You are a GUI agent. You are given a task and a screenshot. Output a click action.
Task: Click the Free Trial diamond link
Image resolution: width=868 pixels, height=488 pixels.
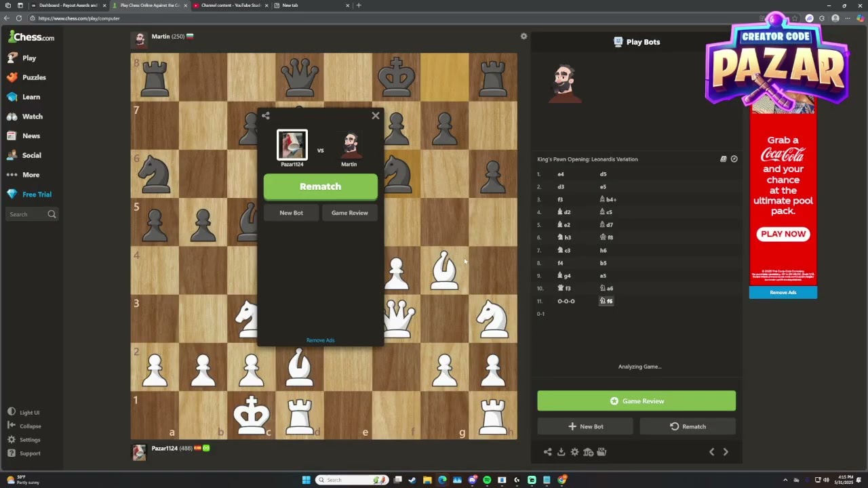pyautogui.click(x=30, y=195)
